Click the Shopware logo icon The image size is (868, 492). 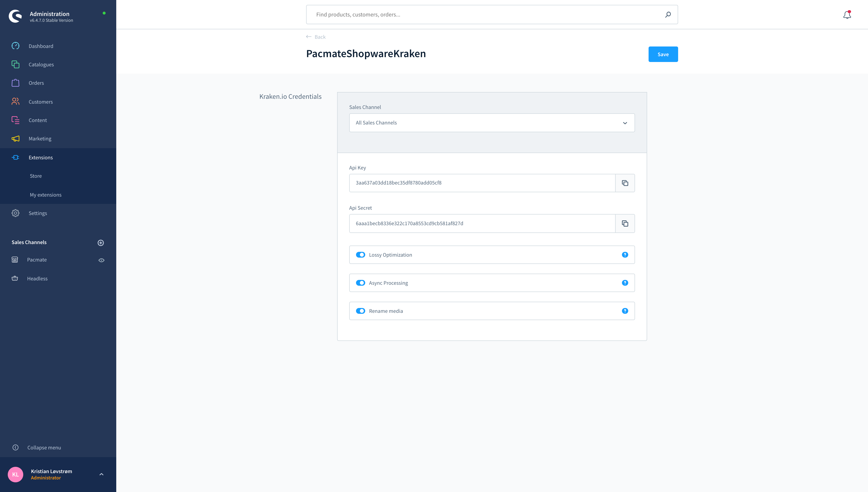15,16
